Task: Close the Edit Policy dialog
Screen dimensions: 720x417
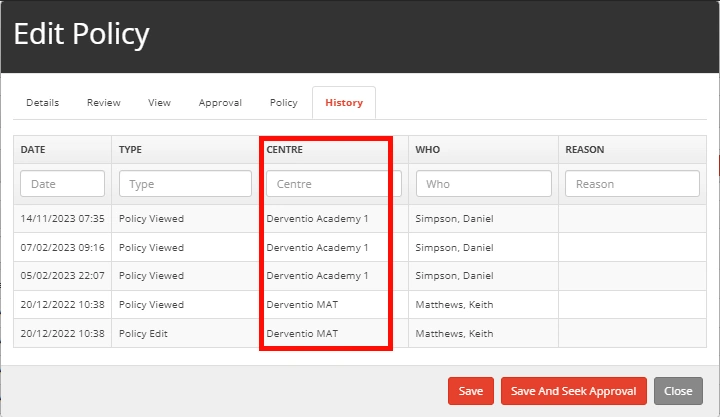Action: click(x=678, y=391)
